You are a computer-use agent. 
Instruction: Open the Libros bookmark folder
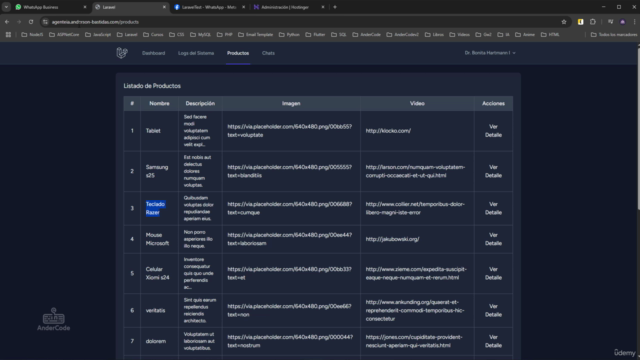coord(434,35)
